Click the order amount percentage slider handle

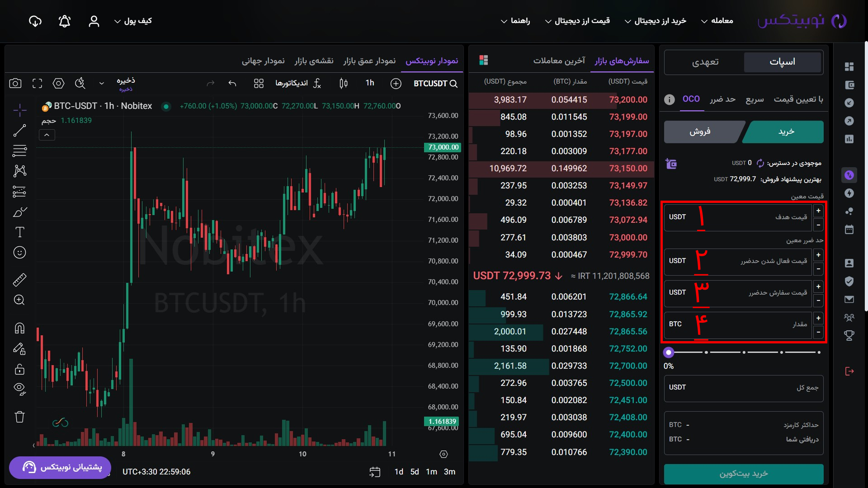[669, 352]
